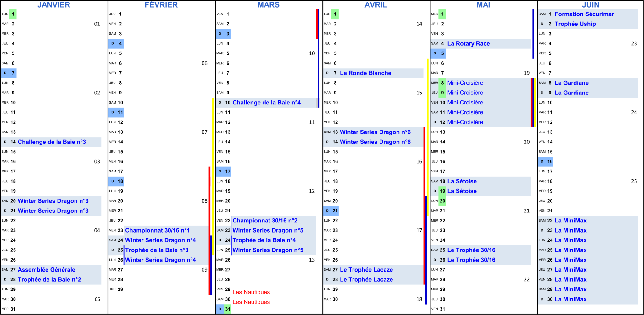Viewport: 644px width, 315px height.
Task: Click blue-highlighted Sunday May 5
Action: point(438,53)
